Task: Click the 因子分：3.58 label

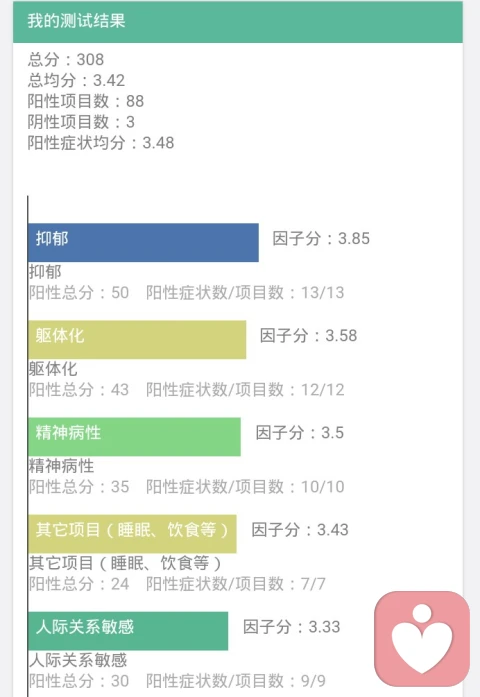Action: point(308,336)
